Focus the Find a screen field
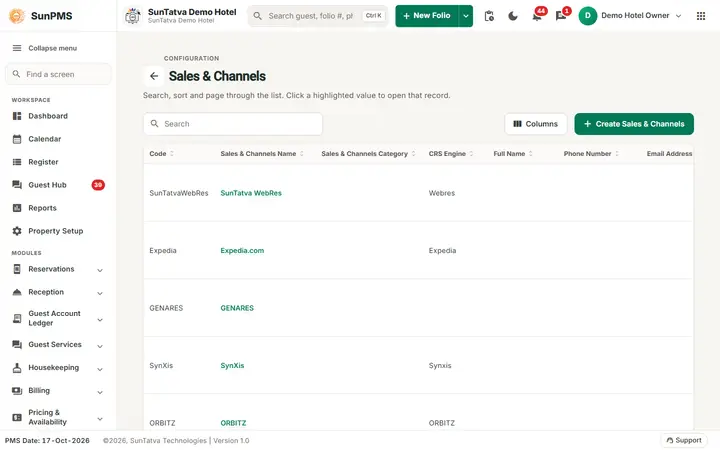 (58, 74)
